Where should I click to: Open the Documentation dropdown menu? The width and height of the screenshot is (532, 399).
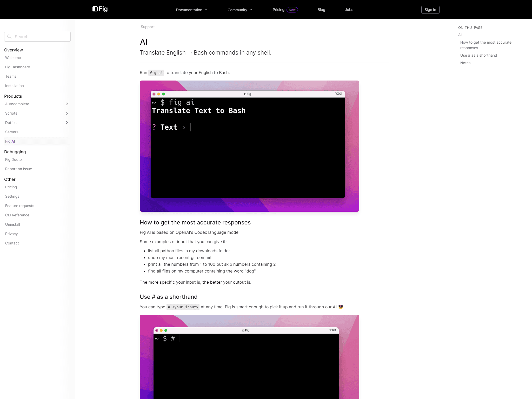(x=191, y=10)
